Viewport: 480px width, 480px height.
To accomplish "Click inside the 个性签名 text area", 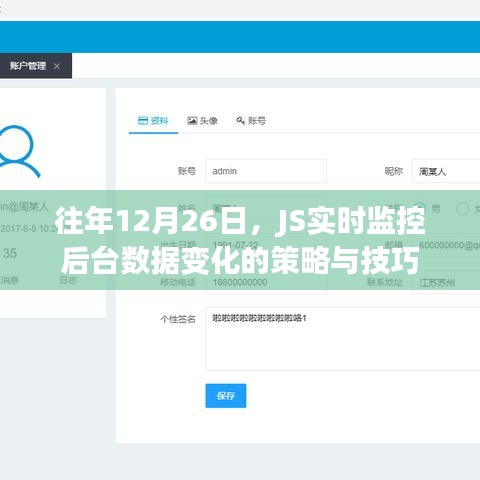I will click(x=343, y=339).
